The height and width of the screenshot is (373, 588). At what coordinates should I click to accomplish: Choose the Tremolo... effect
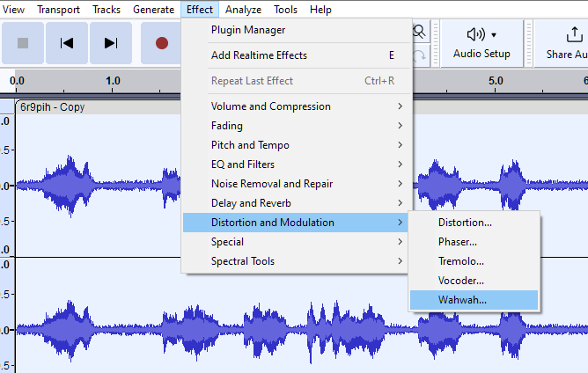click(474, 261)
